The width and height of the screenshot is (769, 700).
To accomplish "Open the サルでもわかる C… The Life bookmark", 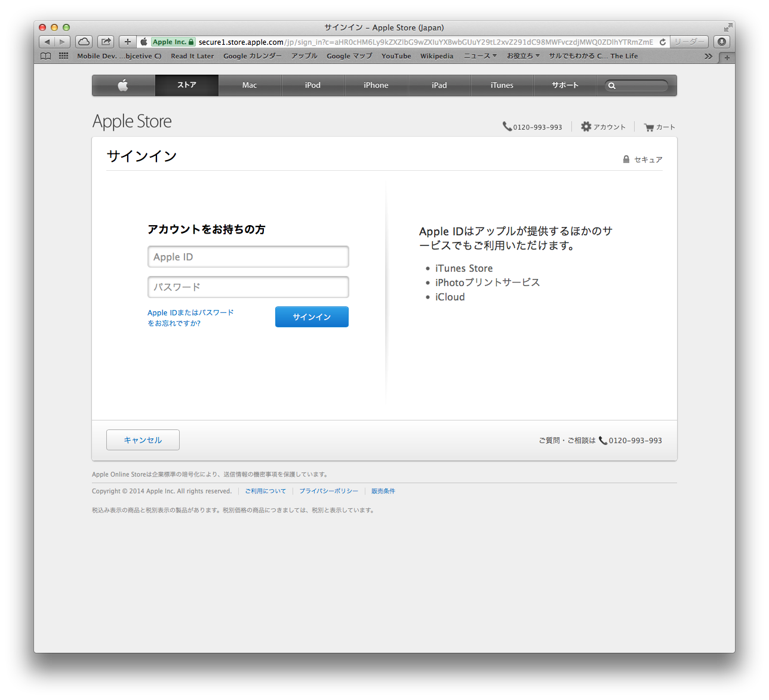I will pos(593,56).
